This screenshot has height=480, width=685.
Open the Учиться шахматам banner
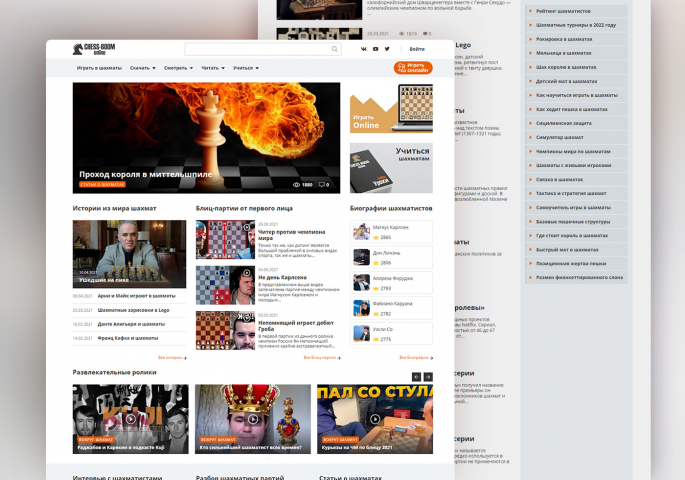pos(391,168)
